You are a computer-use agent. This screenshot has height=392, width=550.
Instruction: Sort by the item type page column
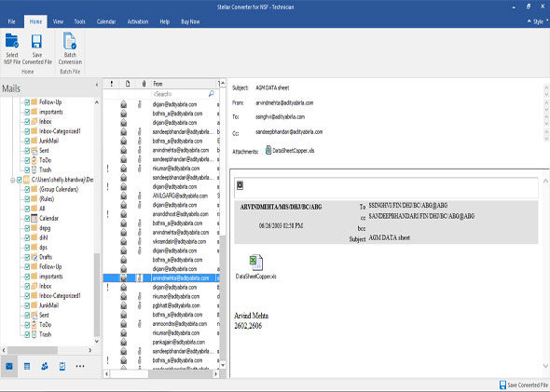[128, 84]
